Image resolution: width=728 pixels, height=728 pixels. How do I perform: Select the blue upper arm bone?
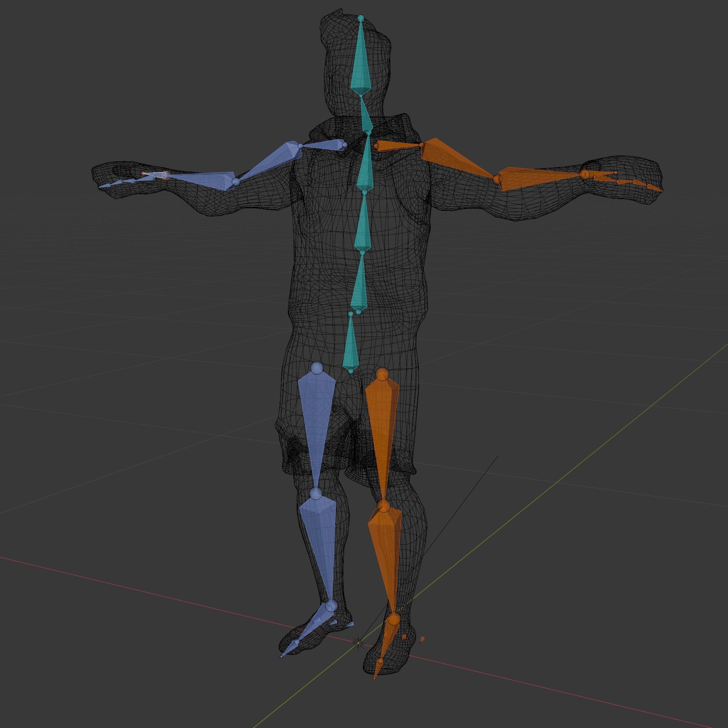269,162
